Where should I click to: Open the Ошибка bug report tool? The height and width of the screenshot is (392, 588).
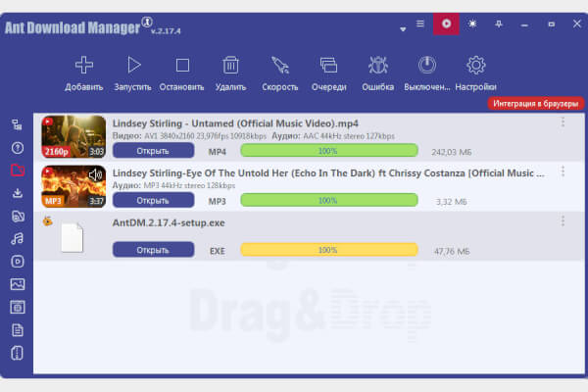coord(377,66)
